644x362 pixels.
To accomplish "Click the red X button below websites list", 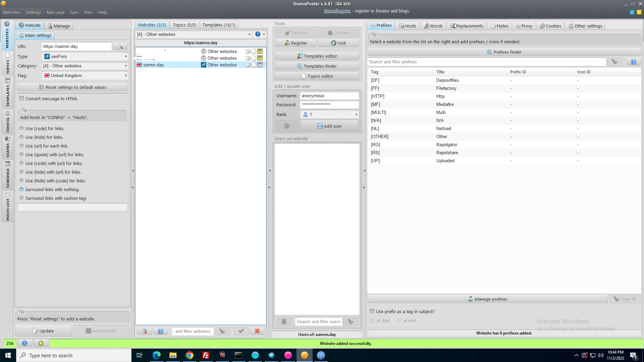I will click(x=257, y=331).
